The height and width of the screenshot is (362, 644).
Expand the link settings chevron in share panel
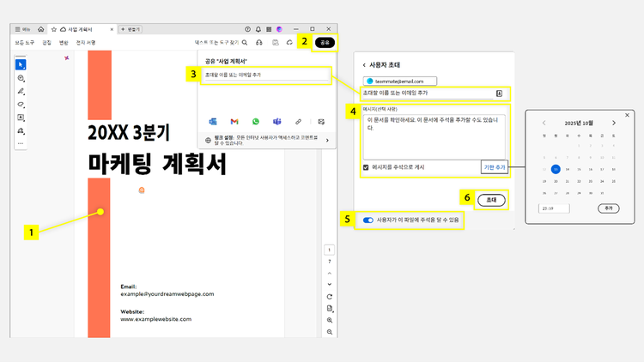coord(327,141)
